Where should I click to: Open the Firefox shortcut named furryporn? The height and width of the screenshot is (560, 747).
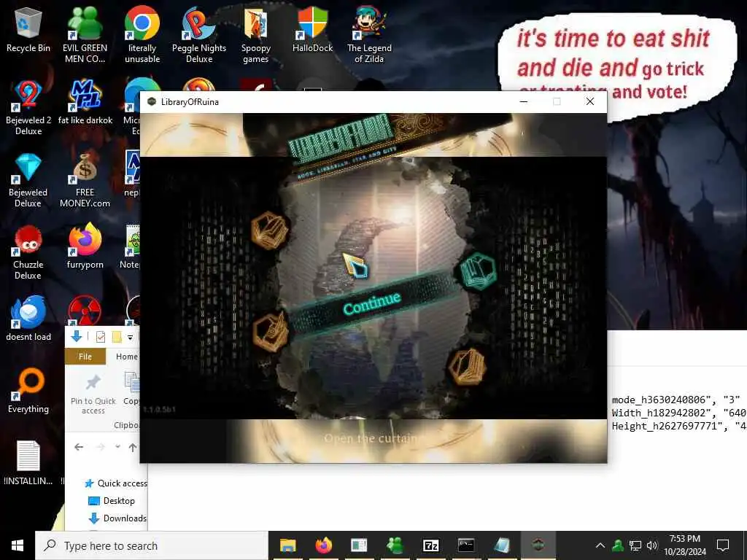85,246
